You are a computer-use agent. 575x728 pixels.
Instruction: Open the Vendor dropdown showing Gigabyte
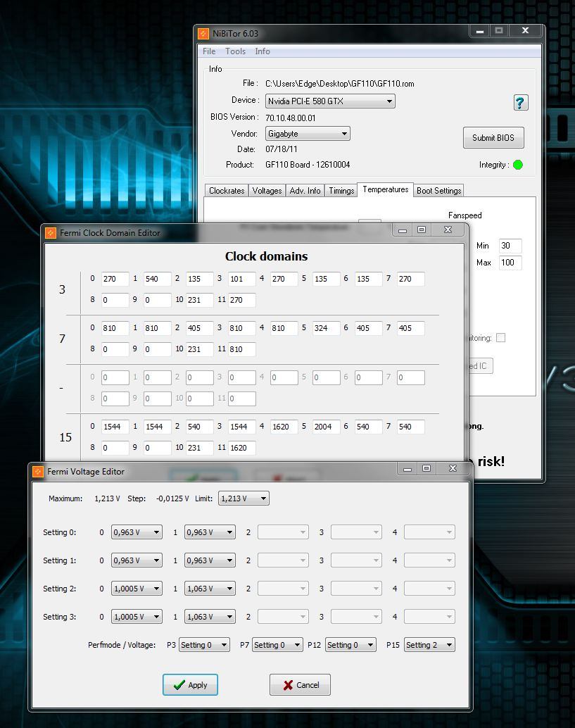[x=308, y=133]
